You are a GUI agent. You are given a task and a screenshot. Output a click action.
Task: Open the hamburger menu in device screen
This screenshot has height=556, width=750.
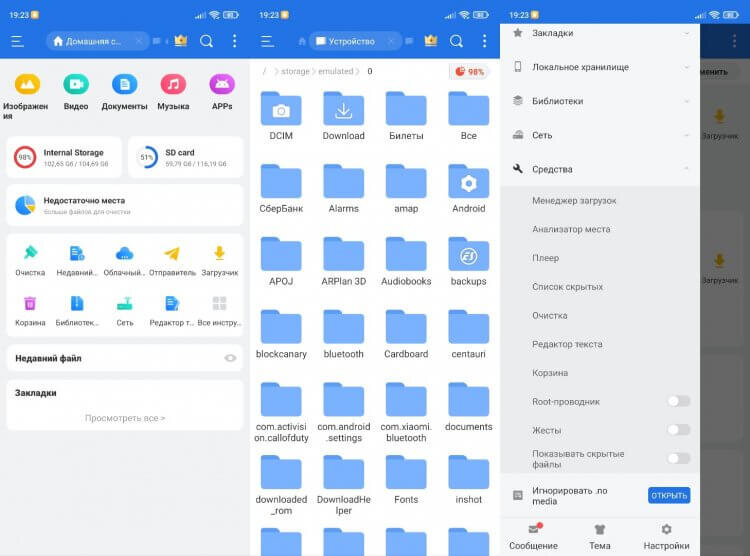[267, 41]
